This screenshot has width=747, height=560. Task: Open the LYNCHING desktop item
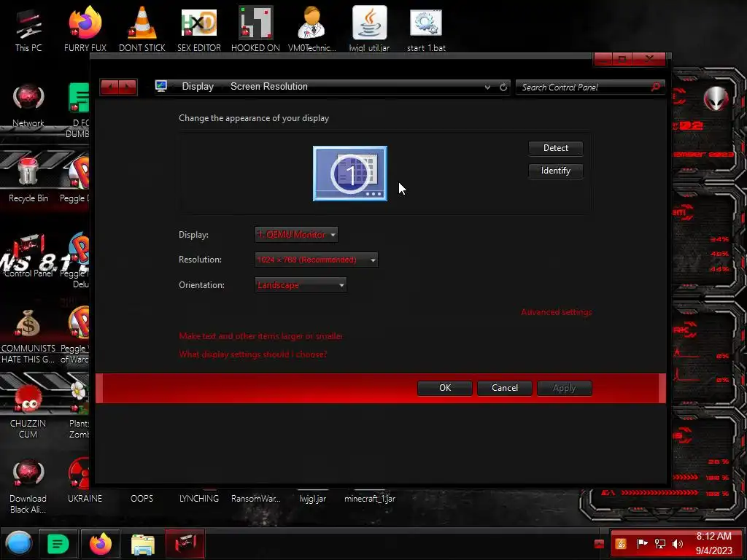coord(198,499)
